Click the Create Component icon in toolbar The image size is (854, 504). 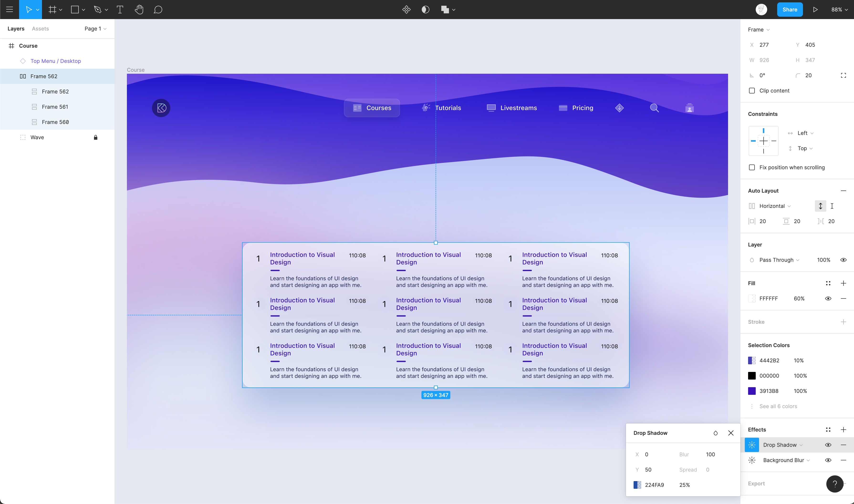click(x=406, y=10)
